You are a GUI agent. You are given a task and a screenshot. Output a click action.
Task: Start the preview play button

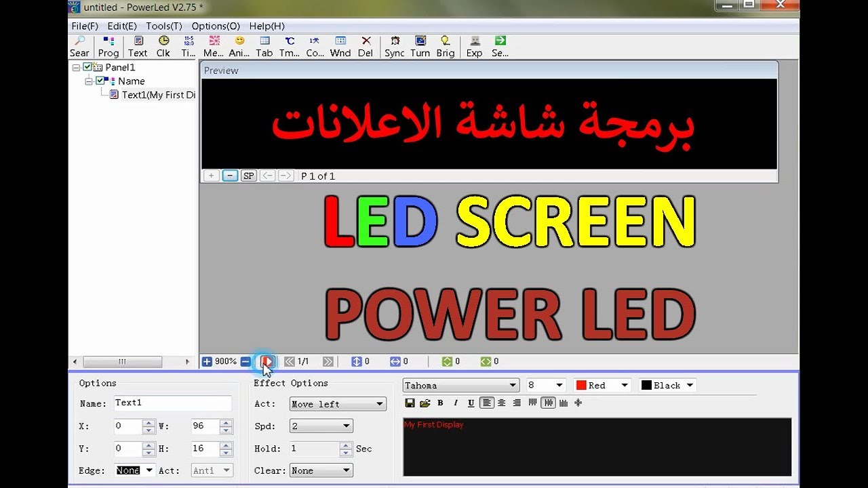[267, 362]
